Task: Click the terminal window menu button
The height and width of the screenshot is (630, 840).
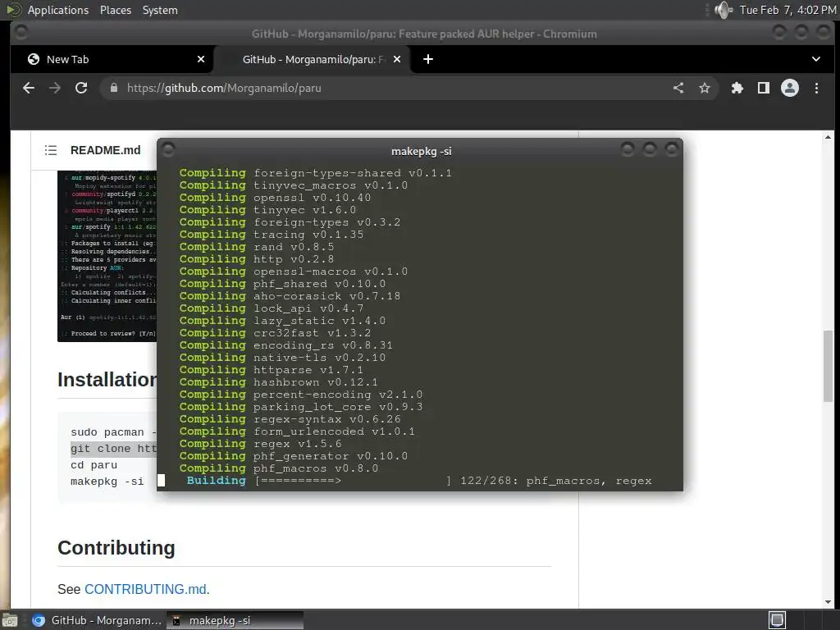Action: tap(168, 149)
